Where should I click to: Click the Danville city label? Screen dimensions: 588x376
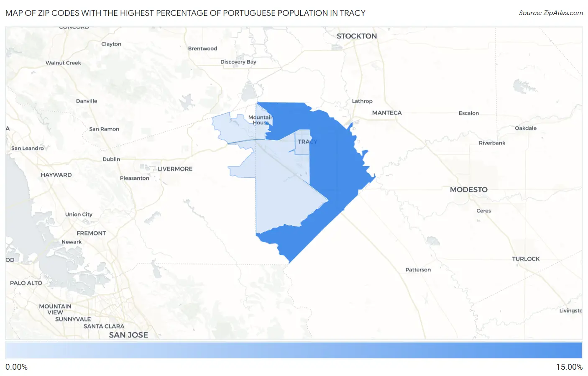pyautogui.click(x=87, y=101)
